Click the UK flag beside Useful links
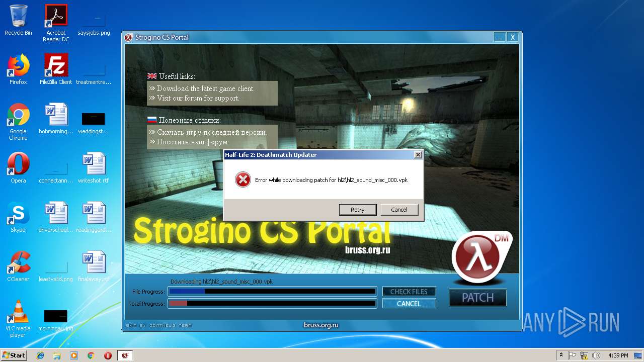This screenshot has height=362, width=644. (x=152, y=76)
